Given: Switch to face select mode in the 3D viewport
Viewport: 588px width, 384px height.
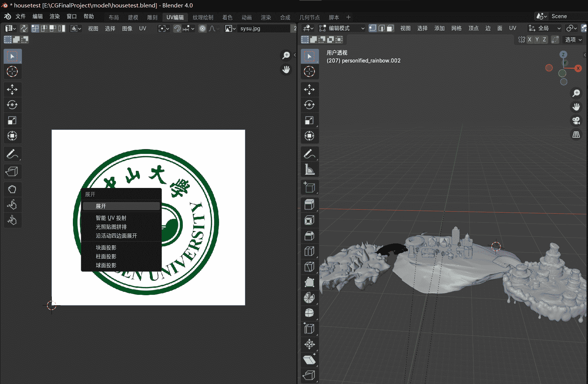Looking at the screenshot, I should click(390, 28).
